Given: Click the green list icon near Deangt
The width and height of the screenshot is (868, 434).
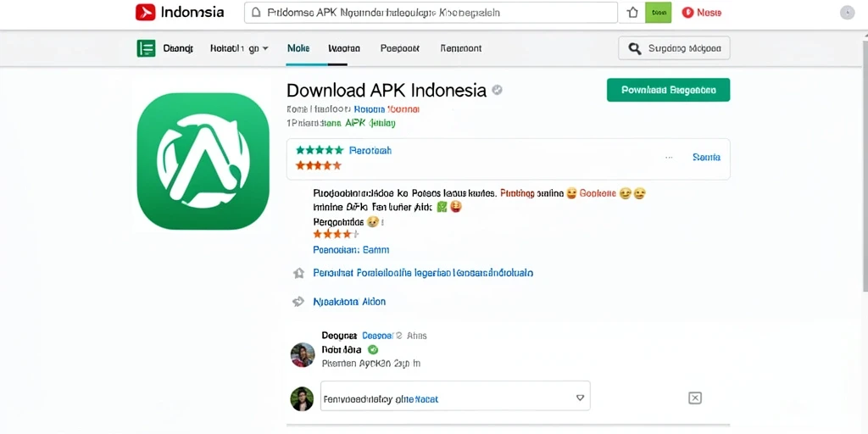Looking at the screenshot, I should [x=146, y=48].
